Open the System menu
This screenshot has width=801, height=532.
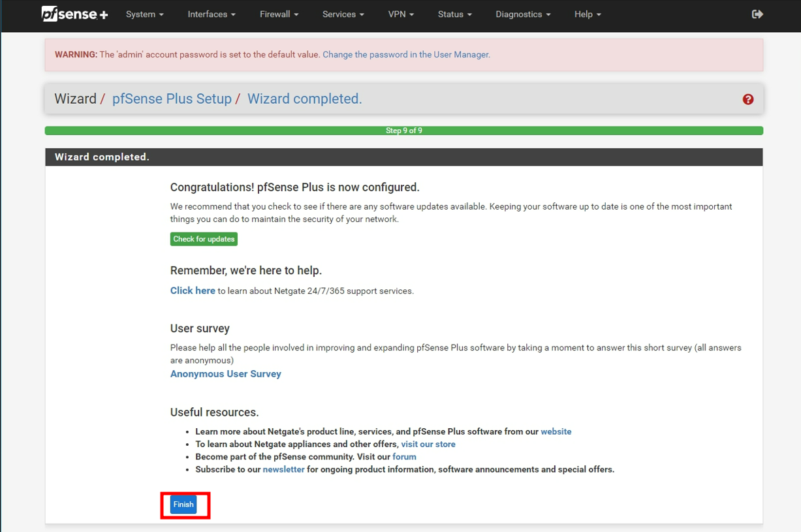point(145,14)
